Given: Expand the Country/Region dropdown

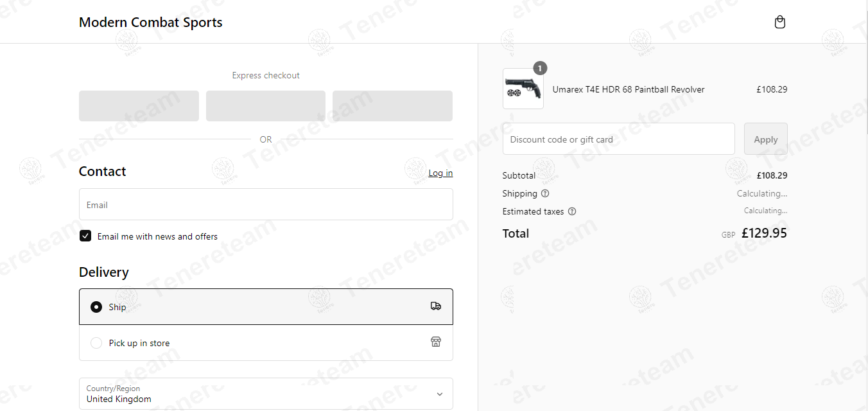Looking at the screenshot, I should tap(266, 394).
